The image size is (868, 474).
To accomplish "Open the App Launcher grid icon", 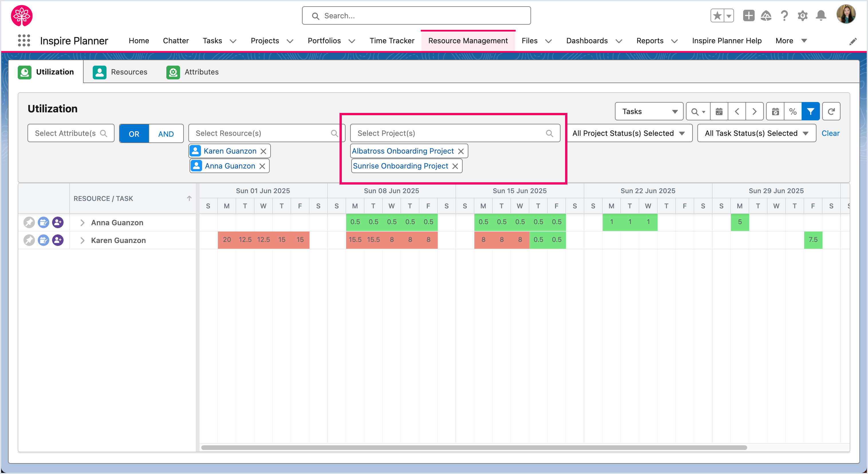I will pyautogui.click(x=24, y=40).
